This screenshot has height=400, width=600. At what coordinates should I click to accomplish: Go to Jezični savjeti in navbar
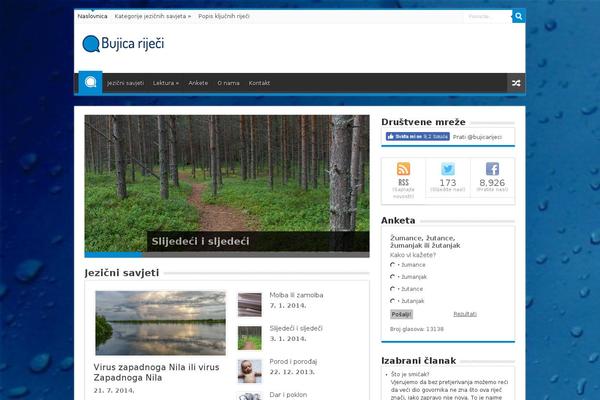pyautogui.click(x=126, y=83)
